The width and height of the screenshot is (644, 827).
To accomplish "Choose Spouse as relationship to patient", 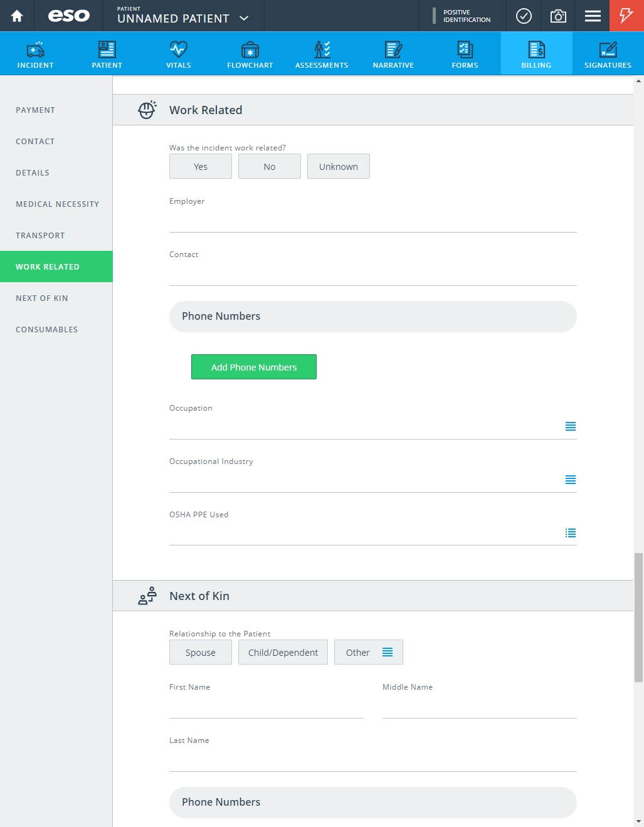I will click(201, 652).
